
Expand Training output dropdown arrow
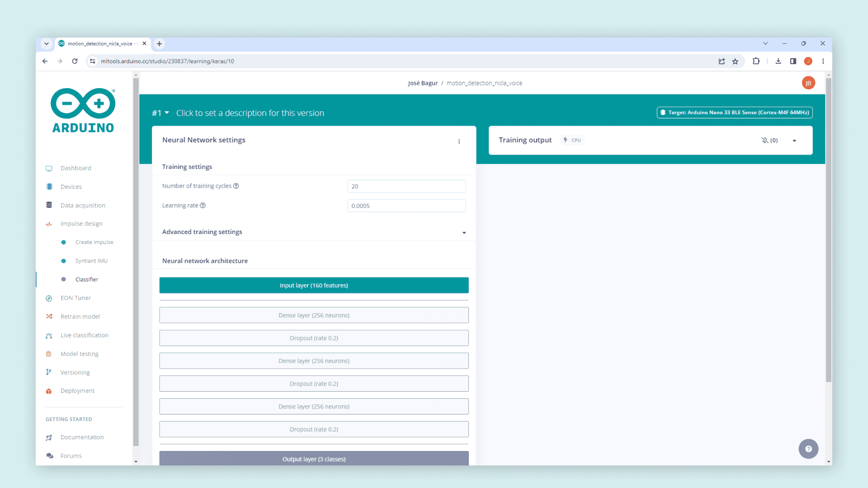tap(794, 141)
